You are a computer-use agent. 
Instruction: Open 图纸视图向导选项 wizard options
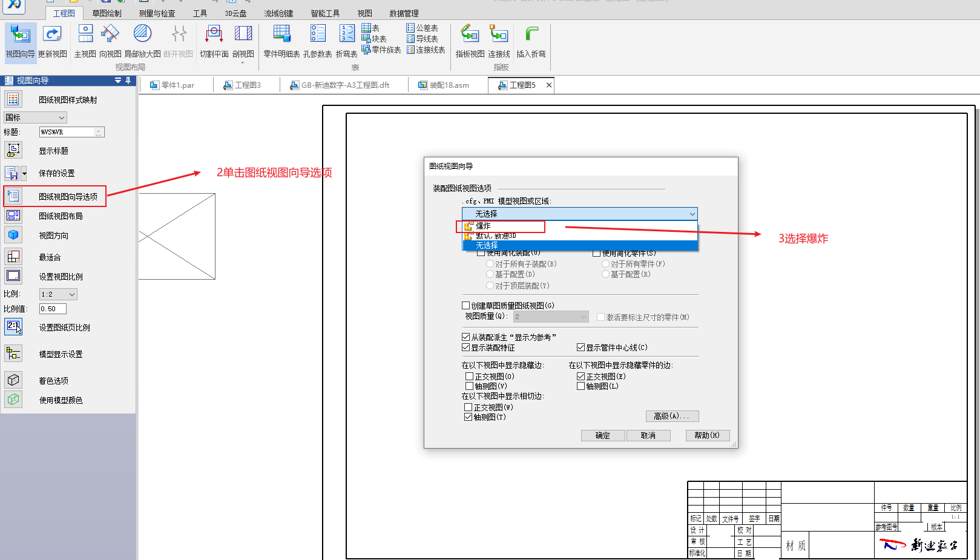point(54,196)
